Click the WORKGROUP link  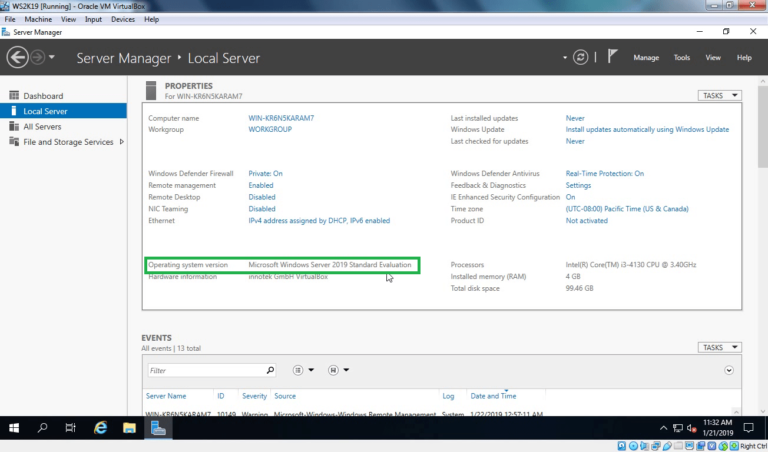click(x=270, y=129)
